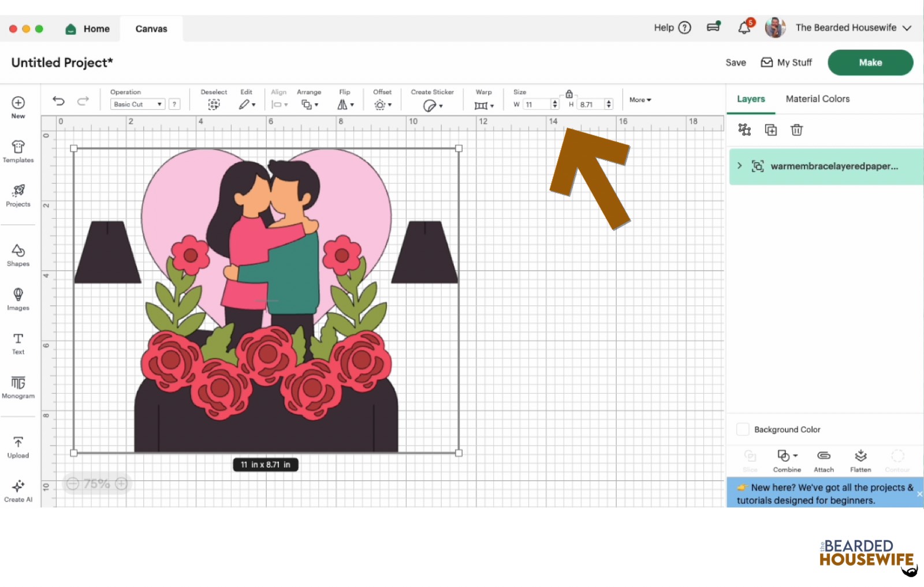Viewport: 924px width, 587px height.
Task: Expand the warmembracelayeredpaper layer group
Action: pyautogui.click(x=740, y=166)
